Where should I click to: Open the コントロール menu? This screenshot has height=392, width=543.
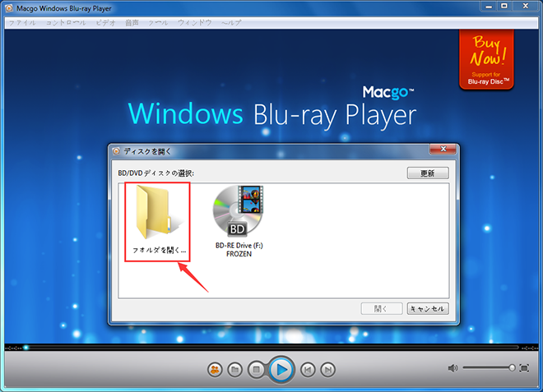click(x=64, y=22)
